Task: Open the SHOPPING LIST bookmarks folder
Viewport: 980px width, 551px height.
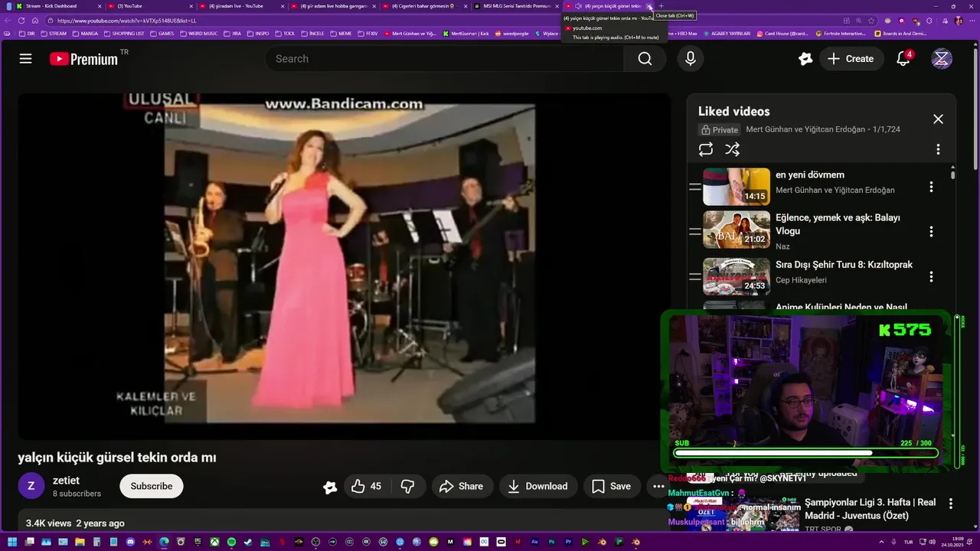Action: click(x=123, y=34)
